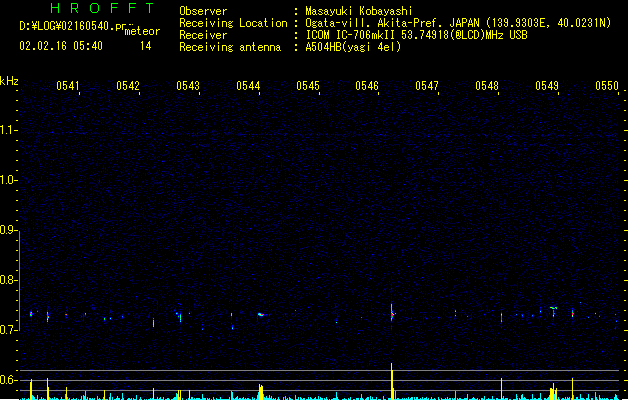Click the yellow signal peak cluster after 0544

tap(261, 392)
